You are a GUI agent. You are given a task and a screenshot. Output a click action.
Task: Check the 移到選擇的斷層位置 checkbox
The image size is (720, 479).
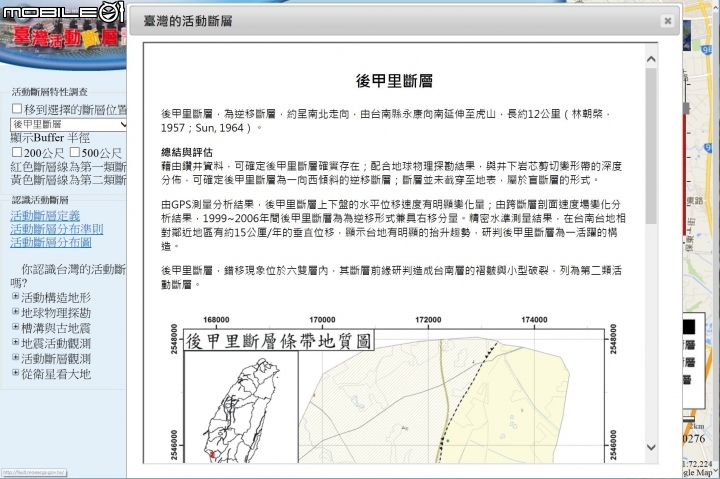(x=17, y=108)
